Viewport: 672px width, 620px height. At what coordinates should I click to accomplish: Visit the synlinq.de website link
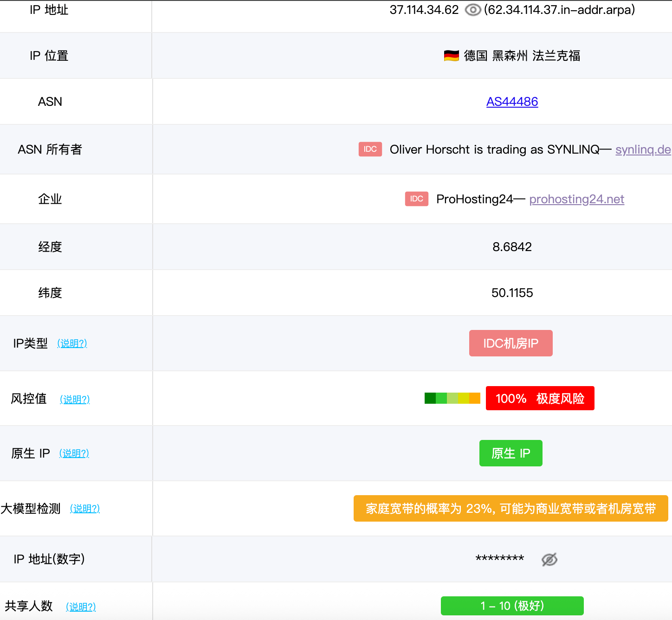point(643,149)
